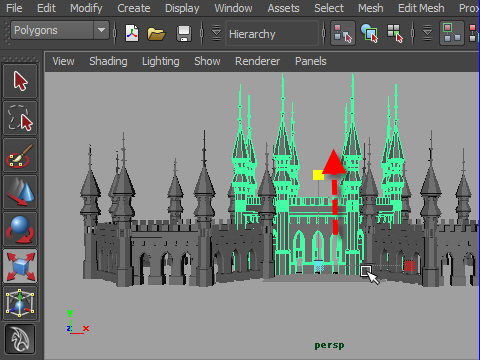Expand the collapser arrows before Hierarchy
480x360 pixels.
216,33
